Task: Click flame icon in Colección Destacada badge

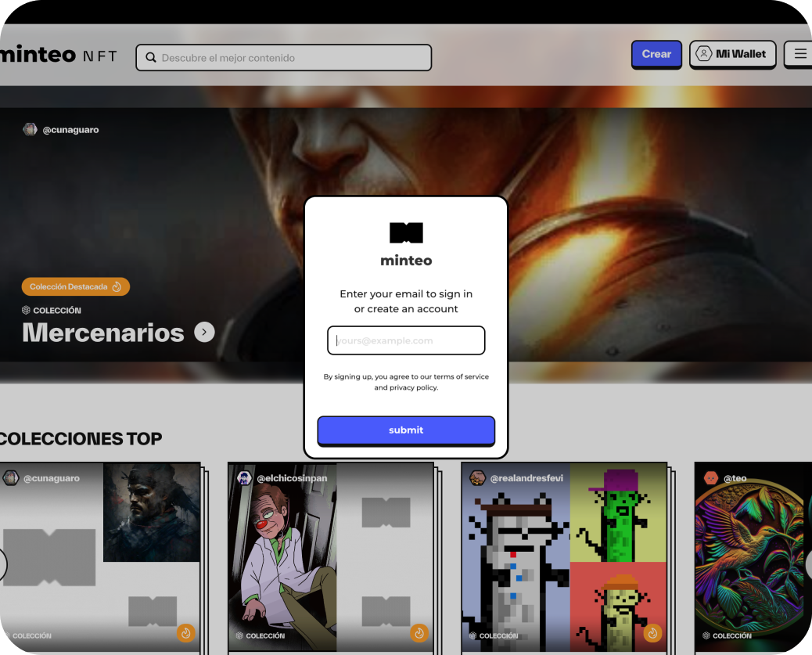Action: coord(117,286)
